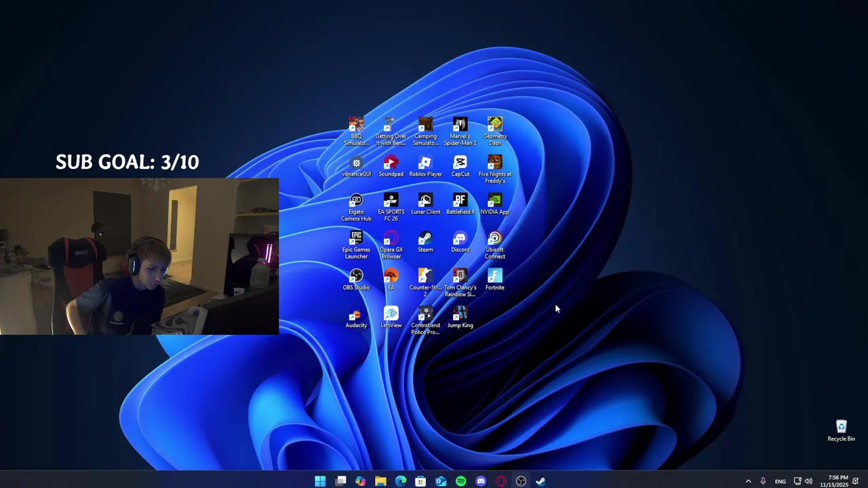Launch the Camping Simulator desktop shortcut

pyautogui.click(x=425, y=131)
